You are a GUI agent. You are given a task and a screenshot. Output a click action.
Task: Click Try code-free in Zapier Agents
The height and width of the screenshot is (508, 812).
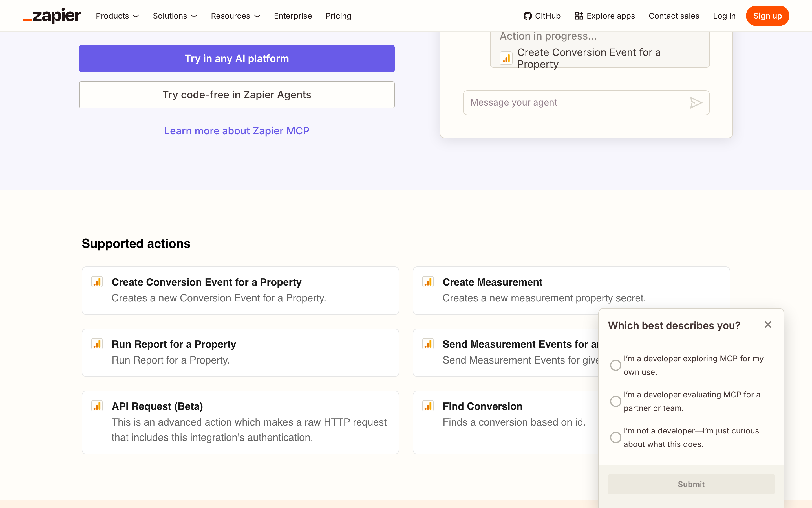237,95
